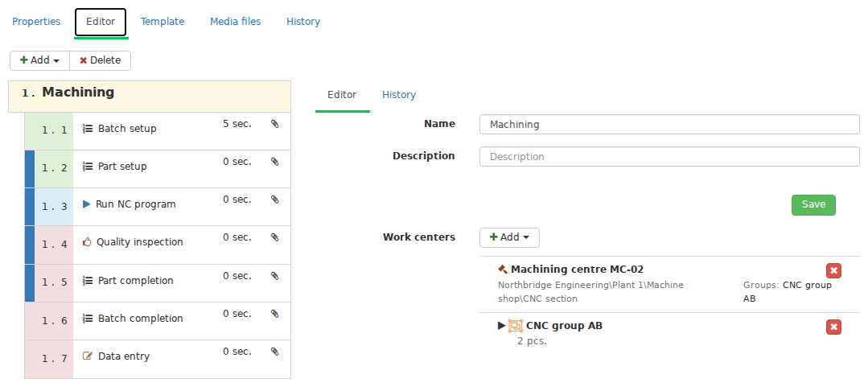Click the CNC group AB title
Image resolution: width=868 pixels, height=387 pixels.
click(564, 326)
